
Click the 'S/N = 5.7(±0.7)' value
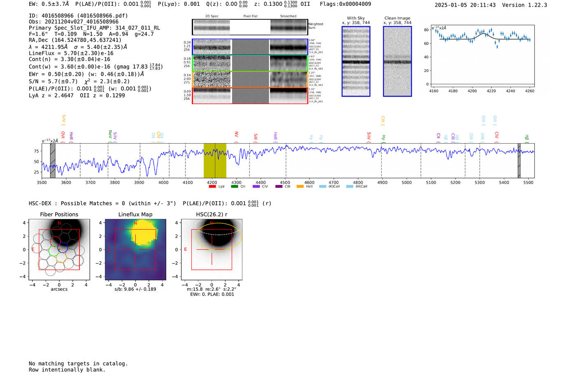pos(53,81)
